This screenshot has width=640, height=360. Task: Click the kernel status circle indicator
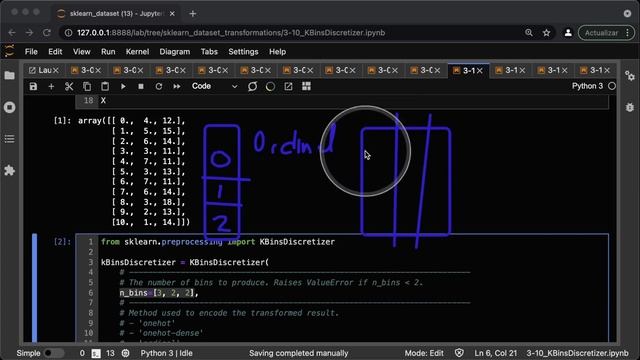(611, 86)
